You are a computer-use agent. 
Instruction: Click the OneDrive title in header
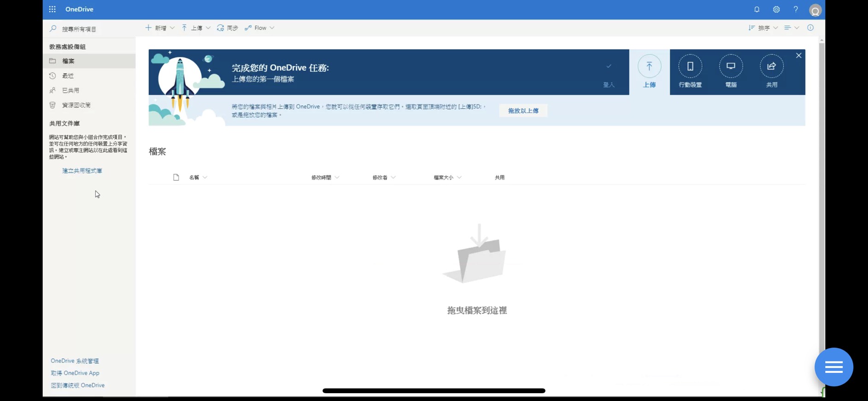[79, 9]
